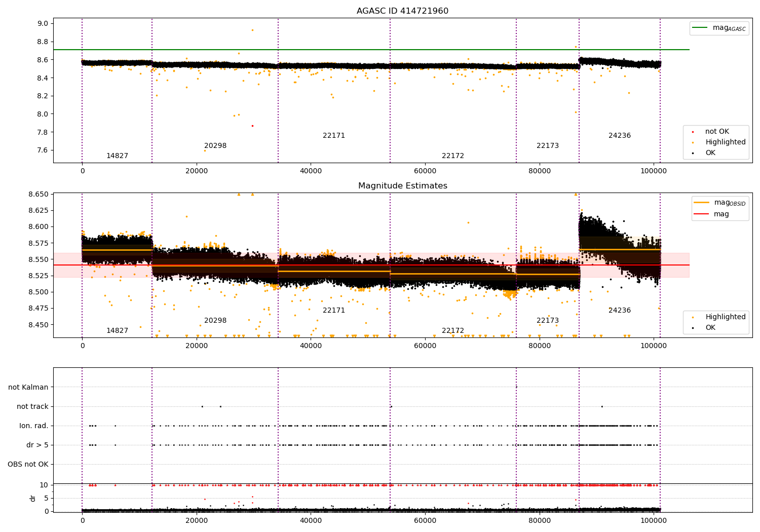Select obsid label 22172 in the top plot

(452, 156)
